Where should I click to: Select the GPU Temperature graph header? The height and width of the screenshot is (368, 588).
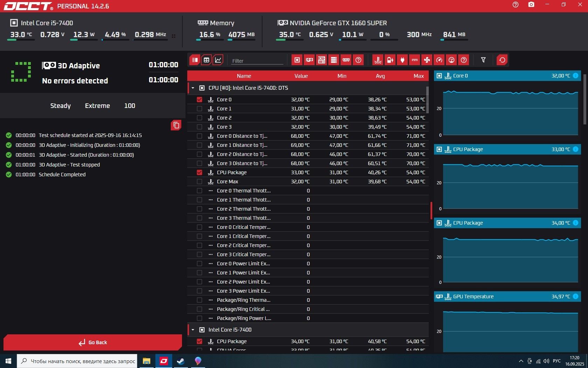point(507,297)
